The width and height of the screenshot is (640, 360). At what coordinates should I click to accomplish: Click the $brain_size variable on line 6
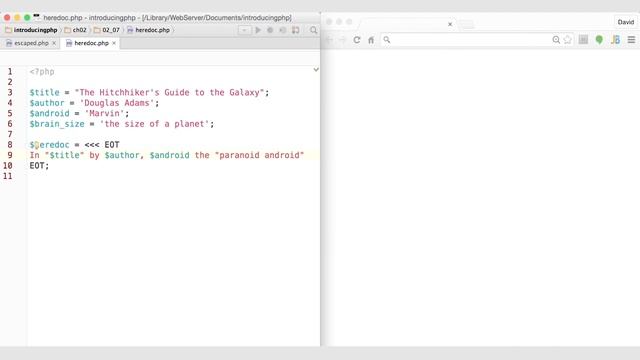click(57, 124)
